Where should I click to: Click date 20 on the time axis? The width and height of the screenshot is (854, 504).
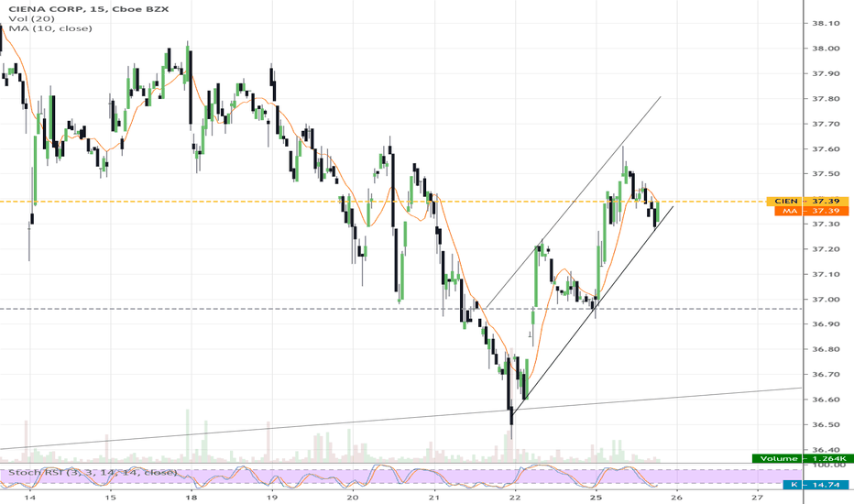(353, 497)
